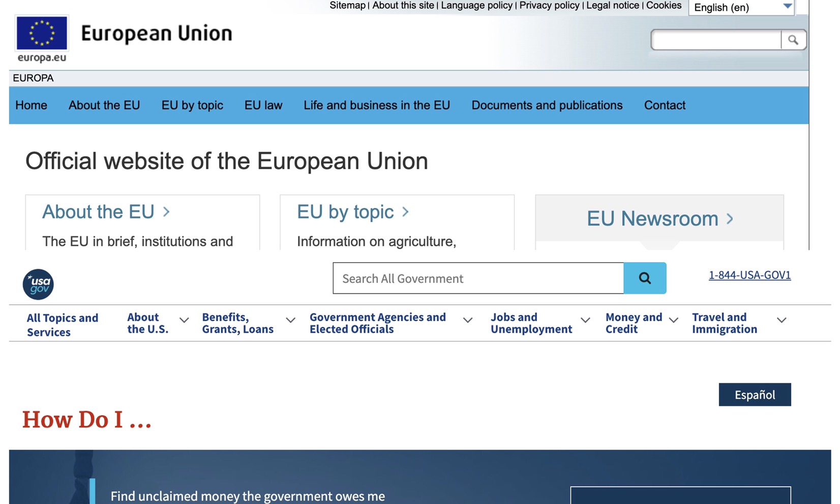The width and height of the screenshot is (840, 504).
Task: Follow the Privacy policy link
Action: click(x=549, y=6)
